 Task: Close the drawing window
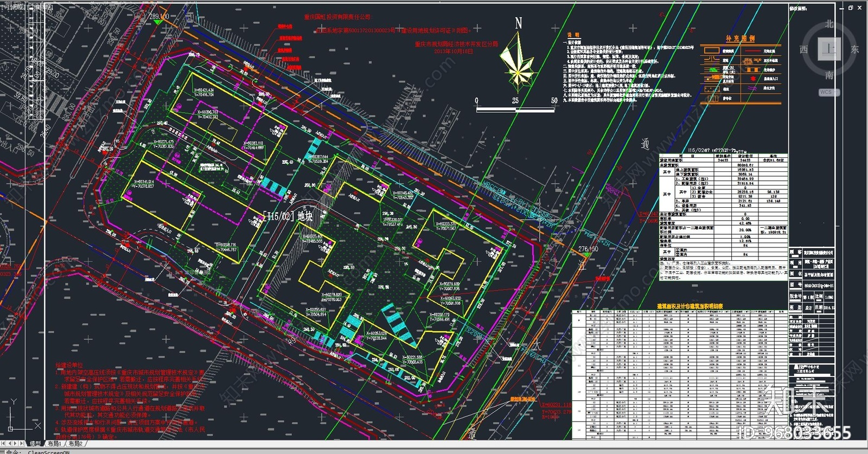pyautogui.click(x=861, y=8)
